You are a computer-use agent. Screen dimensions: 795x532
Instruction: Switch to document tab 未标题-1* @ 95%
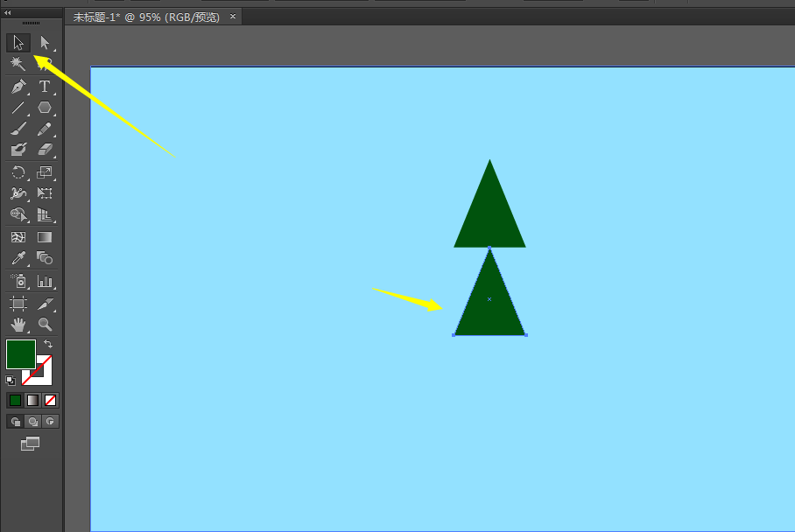click(x=146, y=17)
